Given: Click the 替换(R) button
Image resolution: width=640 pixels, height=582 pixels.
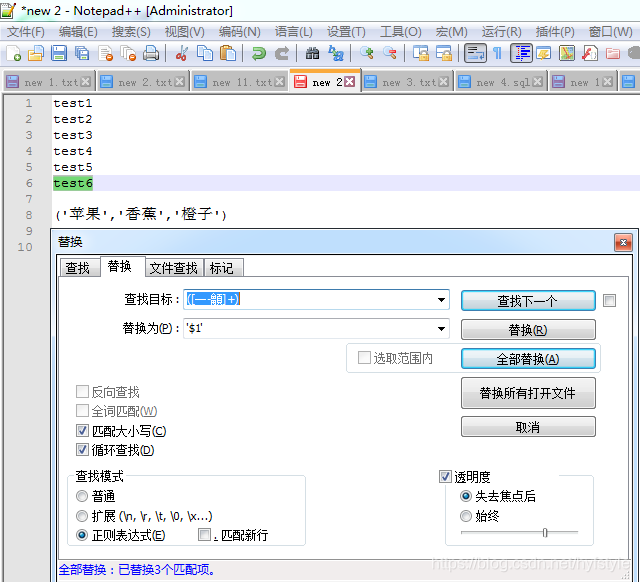Looking at the screenshot, I should (528, 329).
